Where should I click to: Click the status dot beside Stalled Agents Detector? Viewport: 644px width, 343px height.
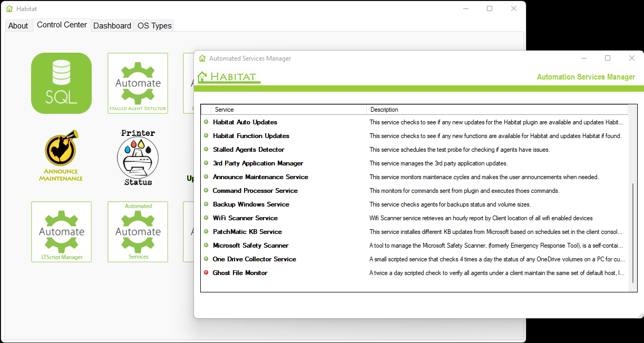point(206,150)
